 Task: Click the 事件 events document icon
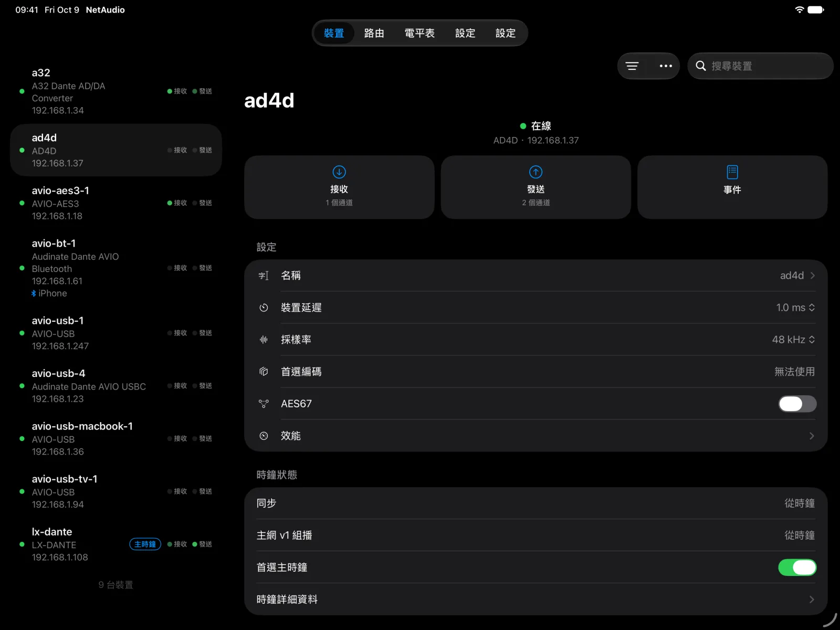click(x=732, y=172)
